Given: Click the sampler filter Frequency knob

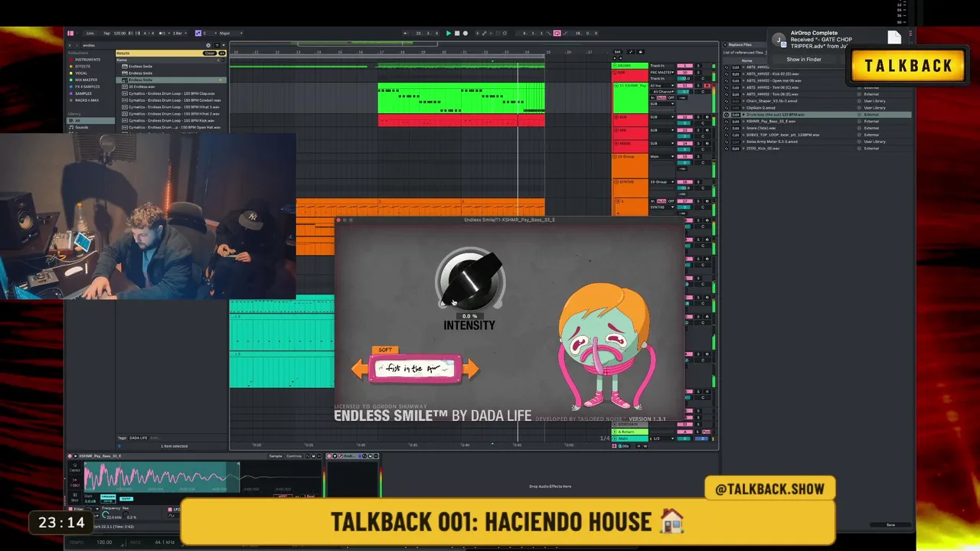Looking at the screenshot, I should (x=105, y=516).
